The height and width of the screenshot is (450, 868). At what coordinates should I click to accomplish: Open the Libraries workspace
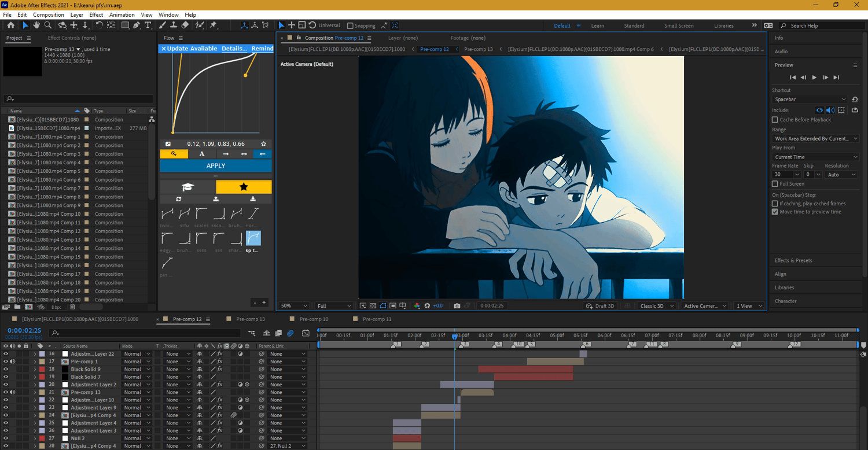tap(724, 25)
